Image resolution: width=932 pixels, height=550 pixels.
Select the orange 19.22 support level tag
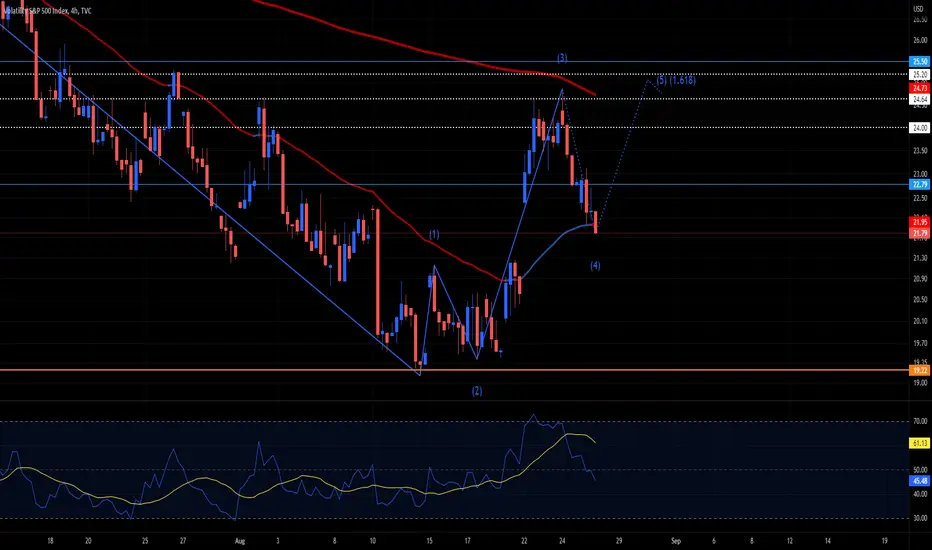point(920,370)
